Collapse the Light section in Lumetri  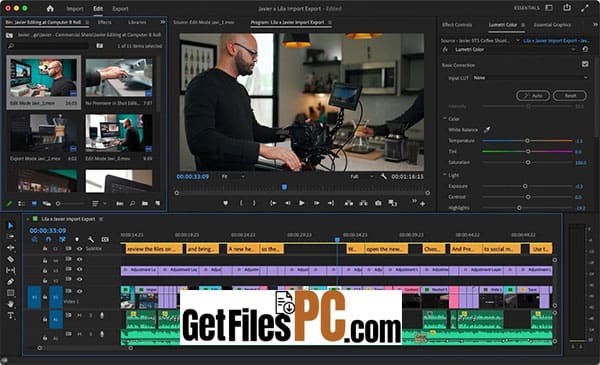pyautogui.click(x=445, y=175)
